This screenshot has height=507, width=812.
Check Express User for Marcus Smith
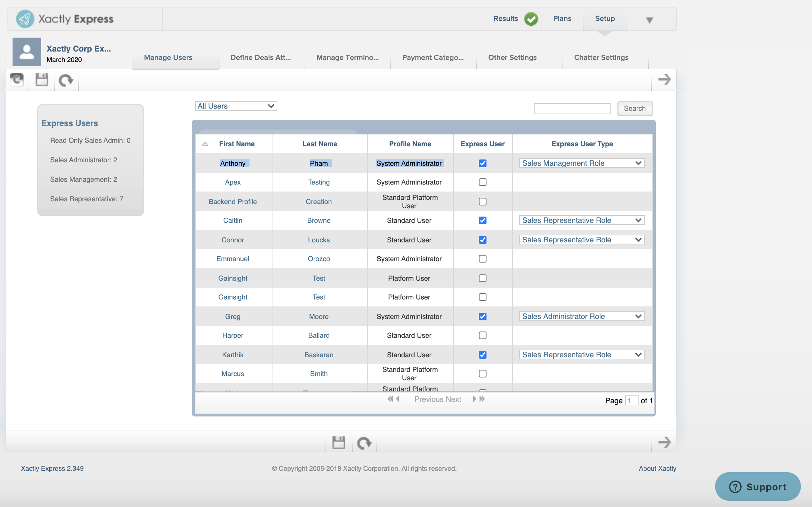pos(483,374)
